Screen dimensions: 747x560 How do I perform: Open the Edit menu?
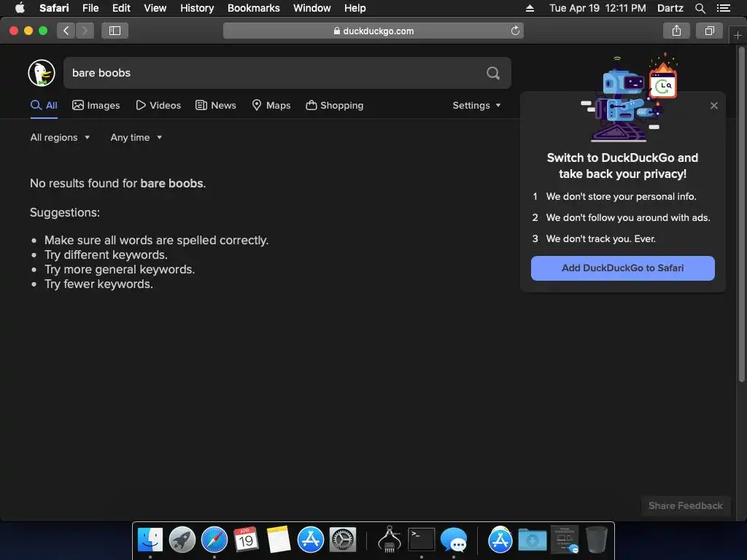coord(121,8)
